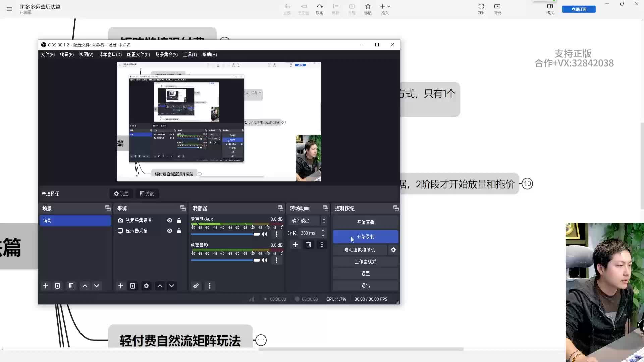Open OBS 工具(T) menu

click(x=190, y=55)
